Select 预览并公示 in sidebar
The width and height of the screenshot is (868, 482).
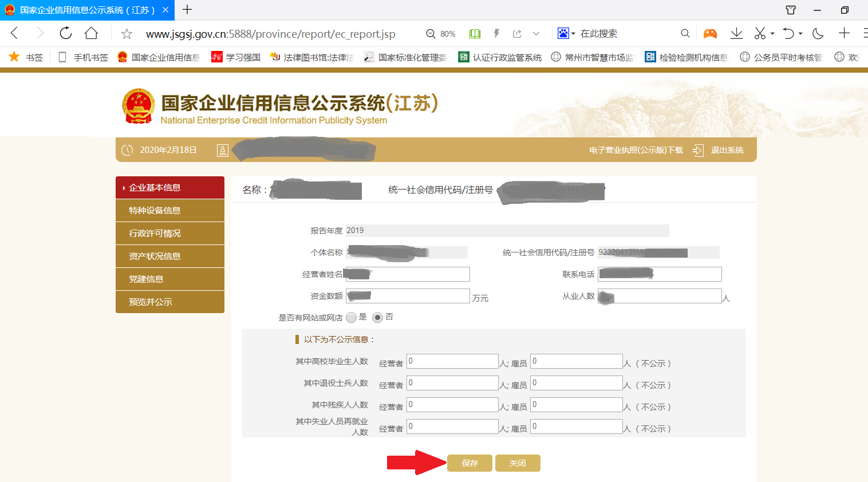[170, 302]
